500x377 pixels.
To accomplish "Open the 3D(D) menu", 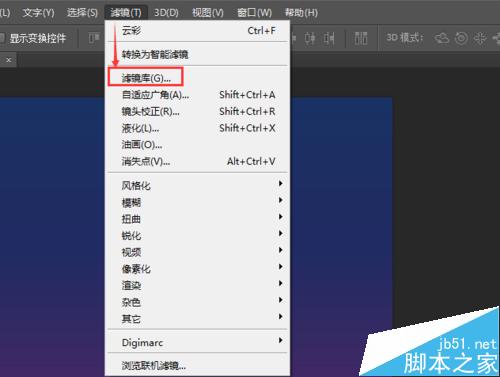I will pyautogui.click(x=166, y=13).
